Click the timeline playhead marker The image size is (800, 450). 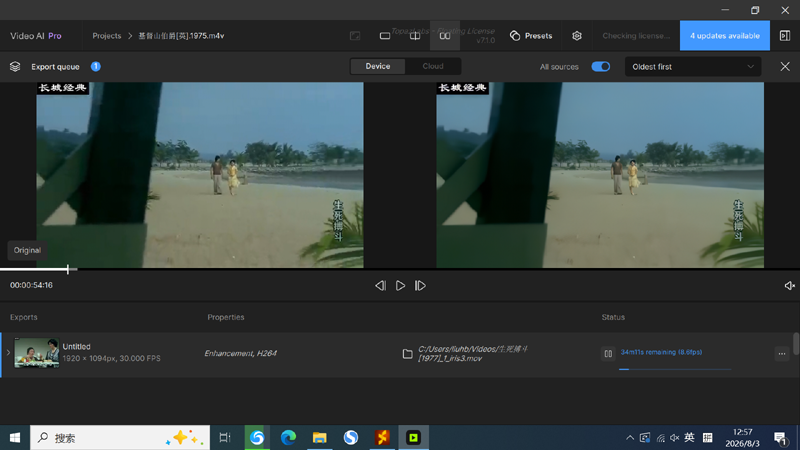tap(68, 269)
